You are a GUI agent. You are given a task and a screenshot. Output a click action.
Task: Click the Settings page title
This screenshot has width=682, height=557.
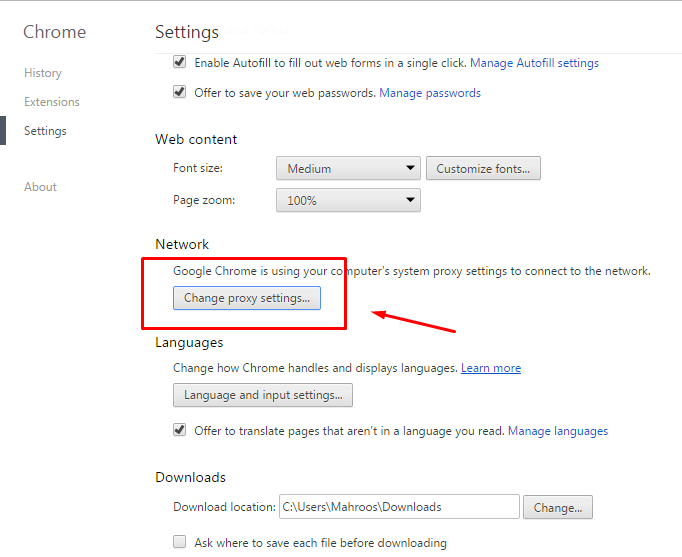pos(187,32)
